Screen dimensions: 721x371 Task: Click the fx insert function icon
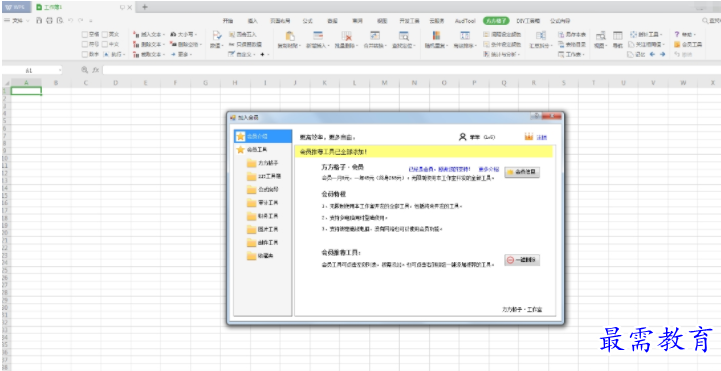point(96,70)
